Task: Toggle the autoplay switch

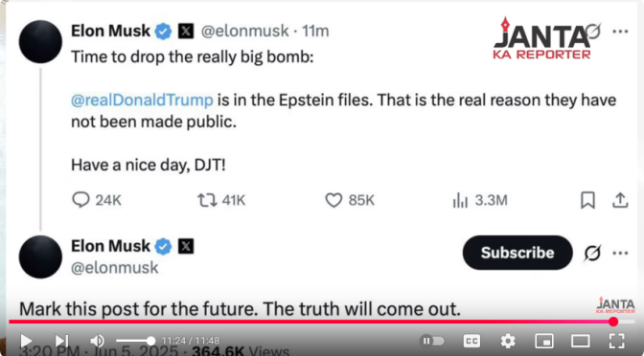Action: (x=432, y=341)
